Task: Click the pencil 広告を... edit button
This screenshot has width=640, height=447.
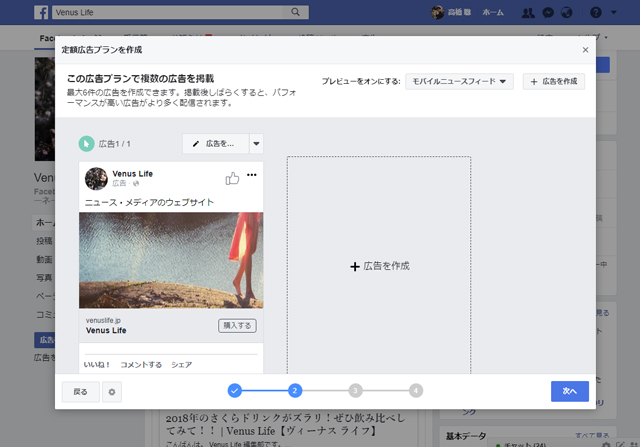Action: (x=216, y=144)
